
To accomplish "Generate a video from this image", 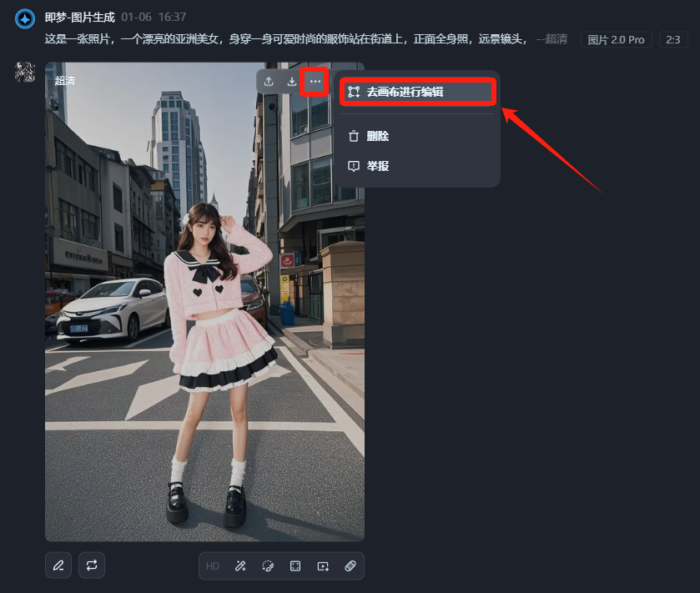I will 323,565.
